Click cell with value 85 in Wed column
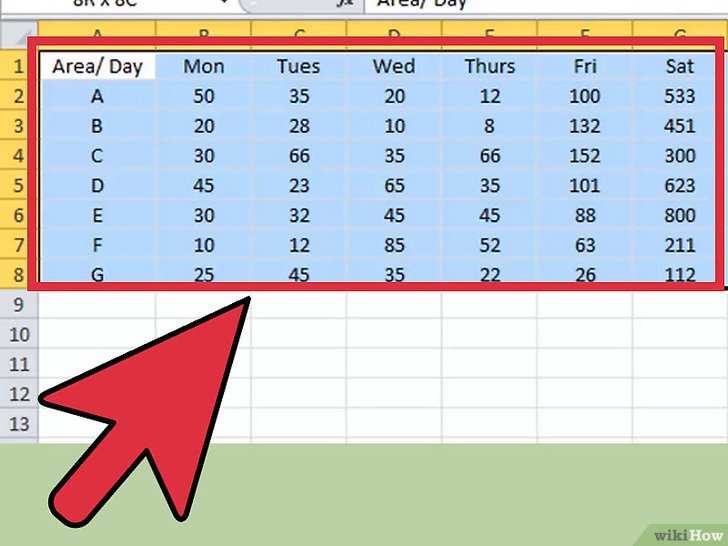The height and width of the screenshot is (546, 728). (394, 245)
